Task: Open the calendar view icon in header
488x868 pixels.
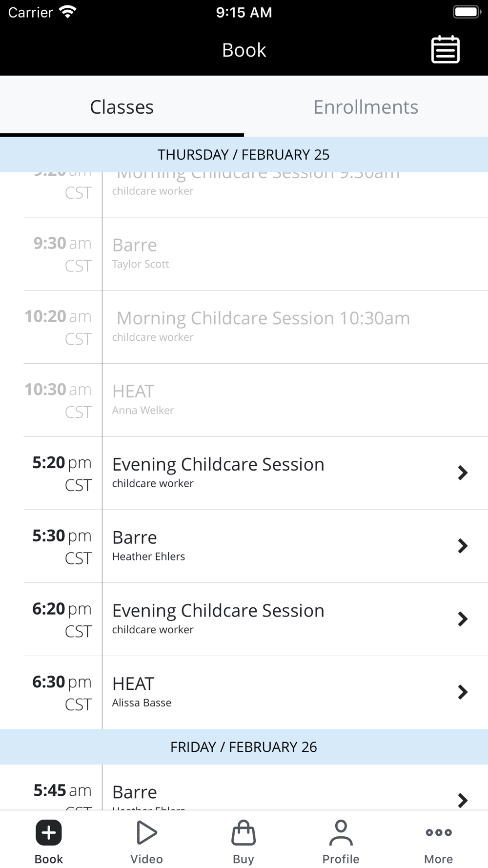Action: click(x=445, y=49)
